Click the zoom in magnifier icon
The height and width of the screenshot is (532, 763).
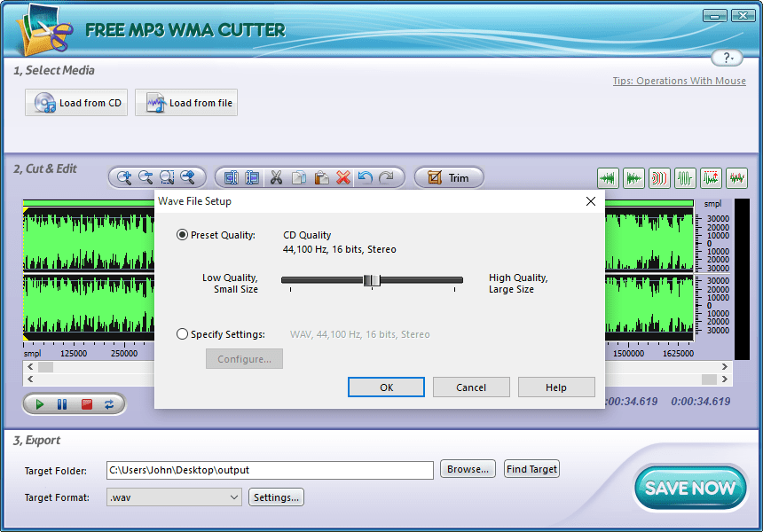[x=124, y=177]
